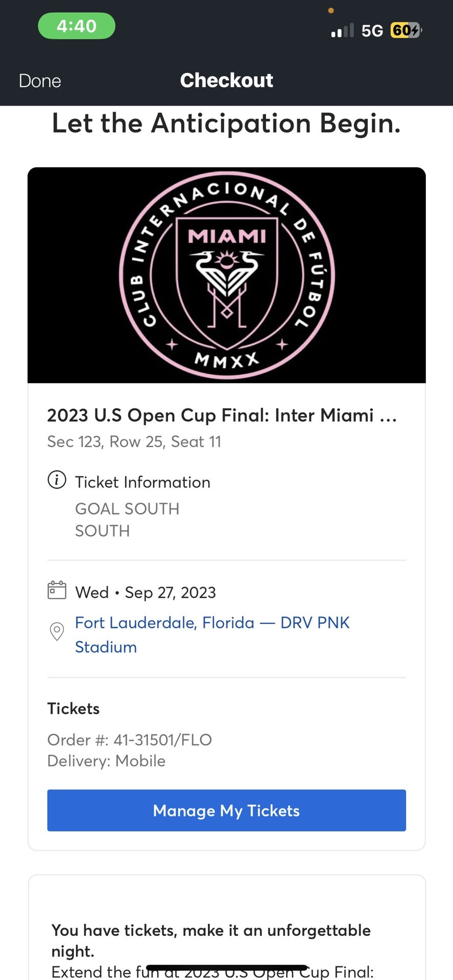Tap the truncated event title text

point(222,415)
